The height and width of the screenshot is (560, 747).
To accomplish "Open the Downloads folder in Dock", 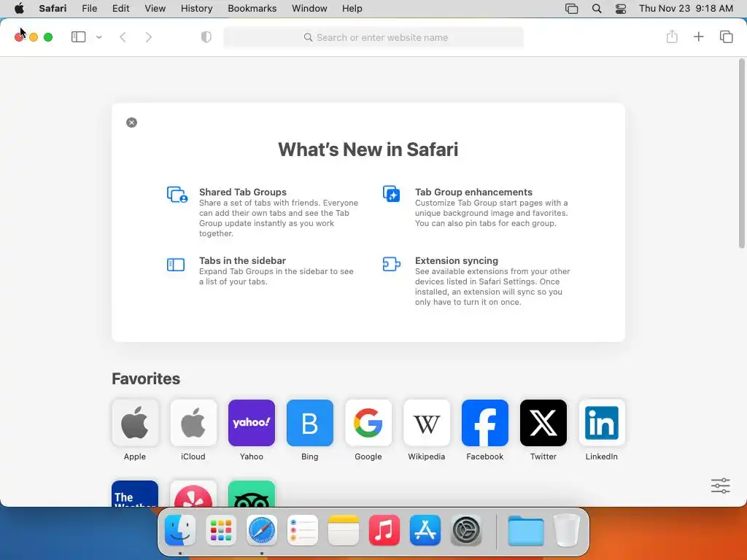I will click(525, 530).
